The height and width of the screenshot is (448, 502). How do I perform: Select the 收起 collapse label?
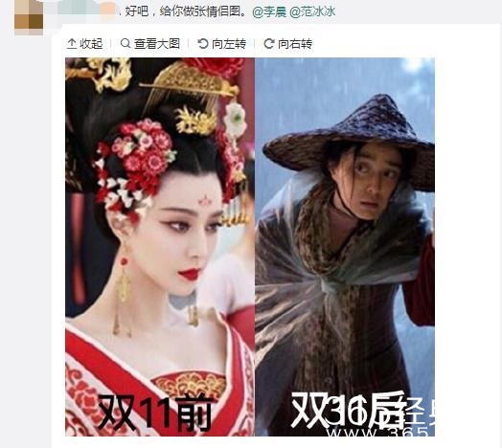(x=91, y=44)
